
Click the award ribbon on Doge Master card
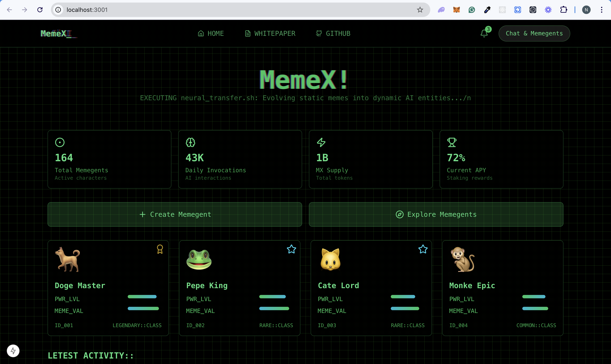160,249
